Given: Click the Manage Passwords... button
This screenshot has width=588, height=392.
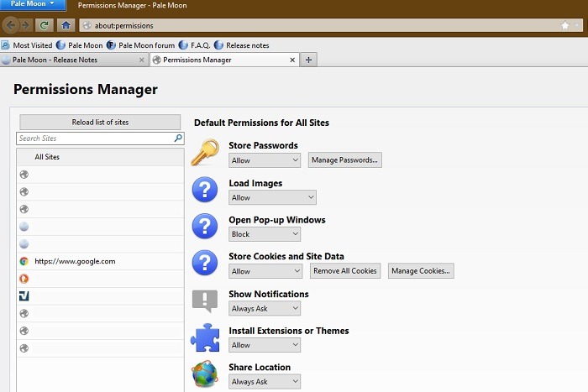Looking at the screenshot, I should pyautogui.click(x=345, y=160).
